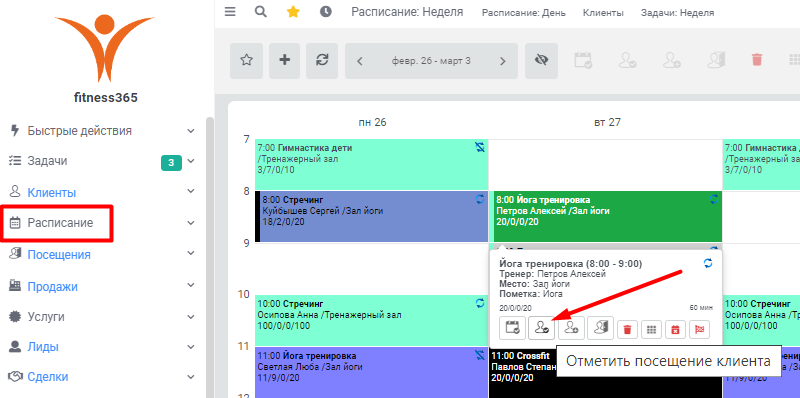Open Посещения in sidebar

tap(59, 255)
